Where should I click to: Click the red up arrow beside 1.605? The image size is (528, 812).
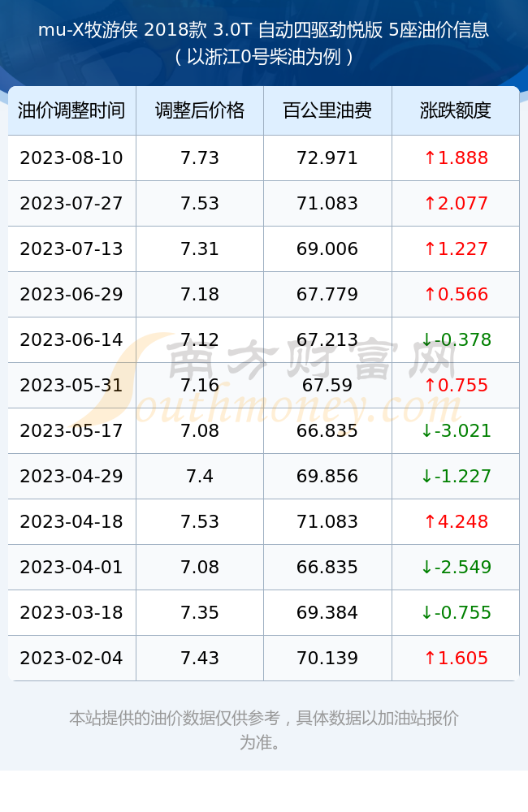pyautogui.click(x=430, y=659)
